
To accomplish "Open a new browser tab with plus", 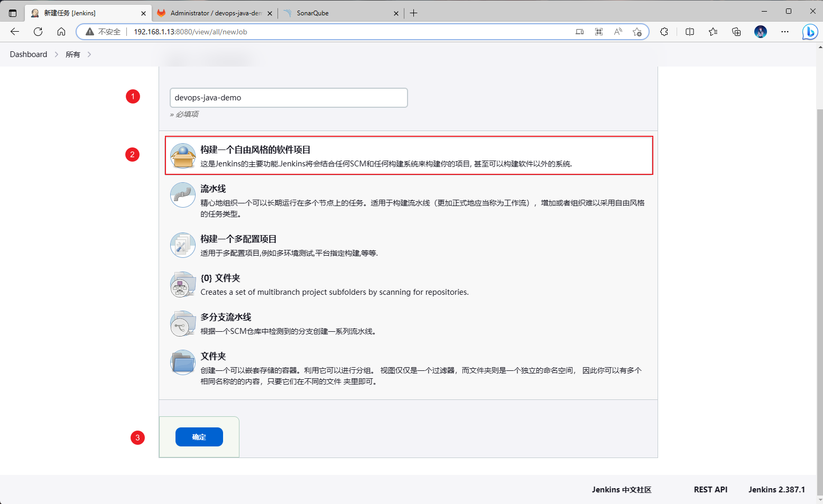I will tap(414, 13).
